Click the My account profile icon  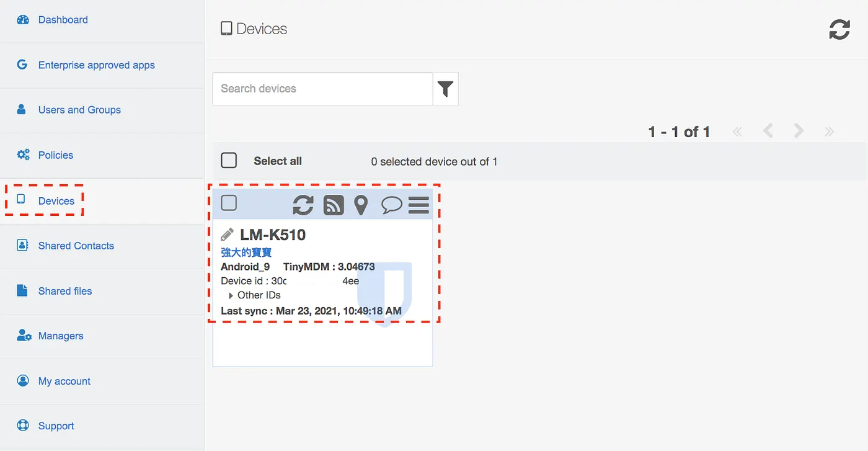23,380
